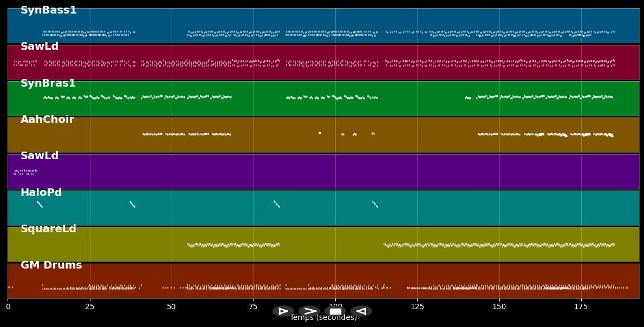Click the "Temps (secondes)" axis label
This screenshot has width=644, height=327.
323,318
